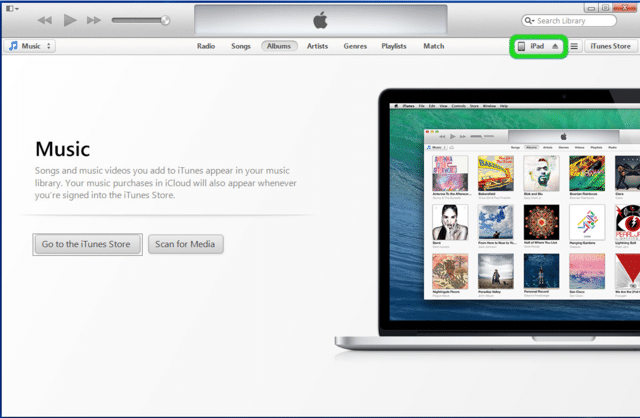Click Go to the iTunes Store button
The image size is (640, 418).
(x=87, y=244)
